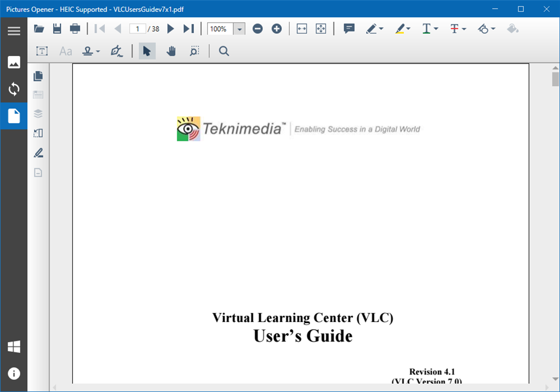Show the page thumbnails panel

point(38,76)
